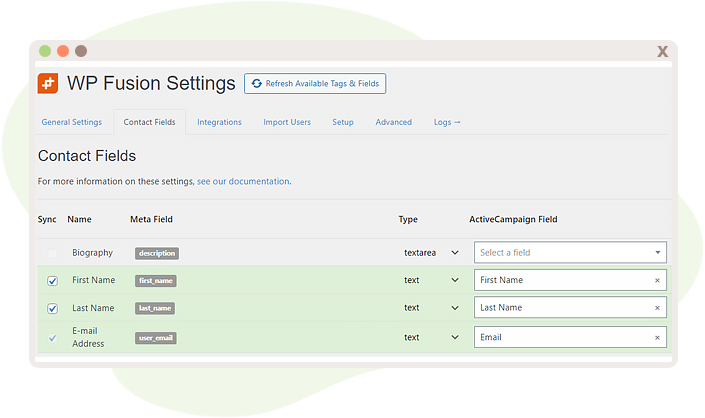Screen dimensions: 705x418
Task: Click sync checkbox for E-mail Address
Action: (52, 338)
